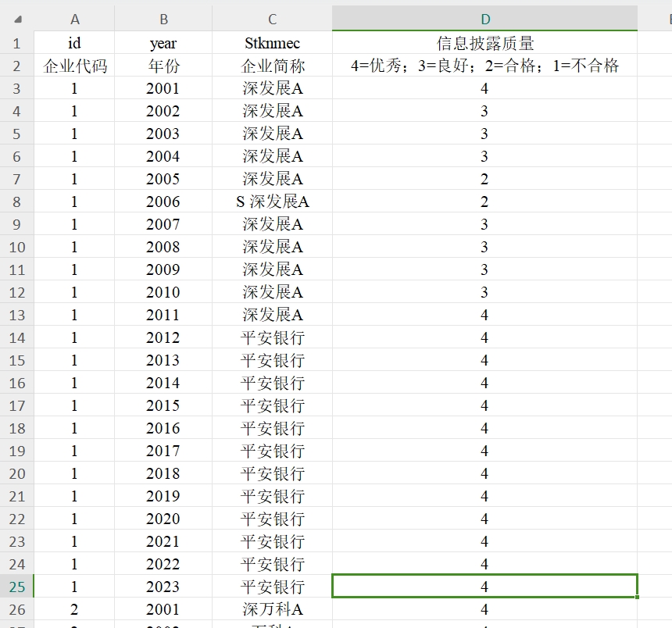Click the 'S 深发展A' cell

click(x=272, y=202)
